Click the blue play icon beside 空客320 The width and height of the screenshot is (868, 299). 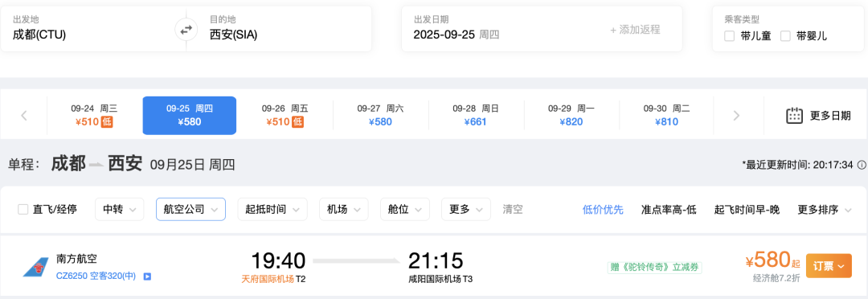147,276
